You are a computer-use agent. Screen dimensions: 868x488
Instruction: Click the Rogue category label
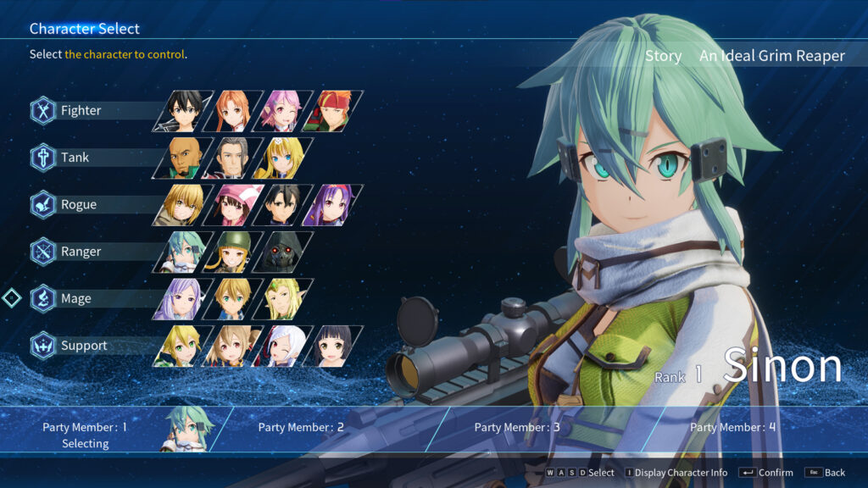click(79, 205)
